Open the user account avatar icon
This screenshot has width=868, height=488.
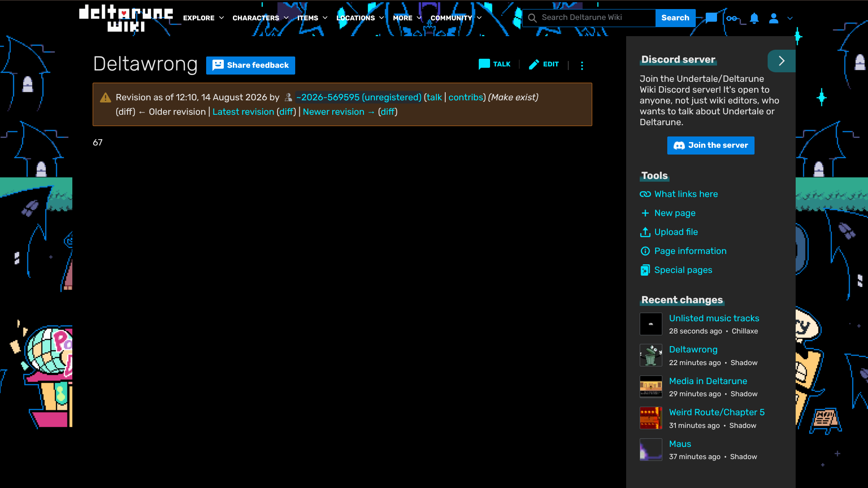click(774, 18)
